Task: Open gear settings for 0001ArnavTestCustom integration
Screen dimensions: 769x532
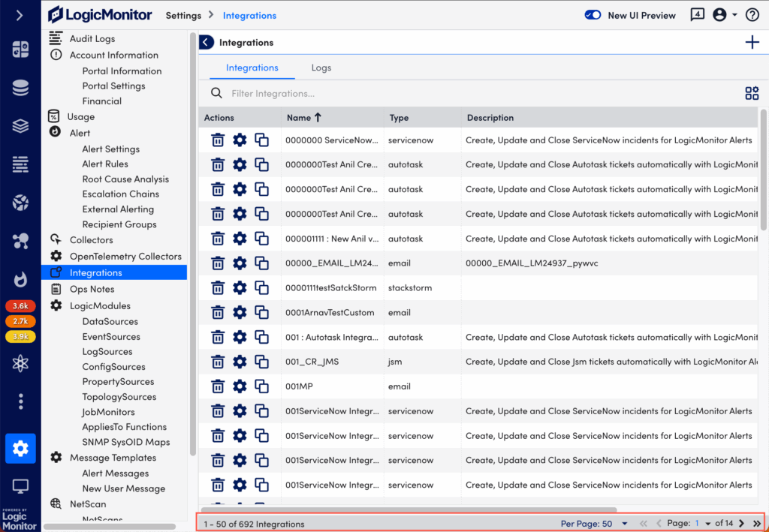Action: [240, 313]
